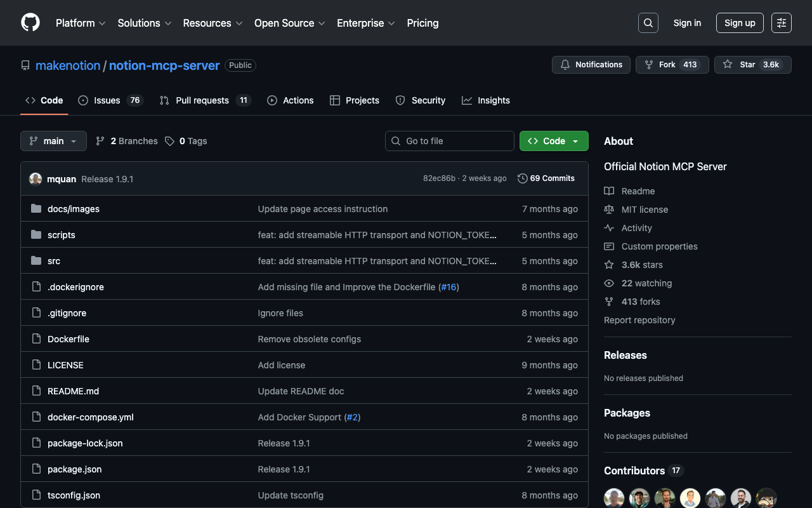Open the MIT license link

pos(645,210)
